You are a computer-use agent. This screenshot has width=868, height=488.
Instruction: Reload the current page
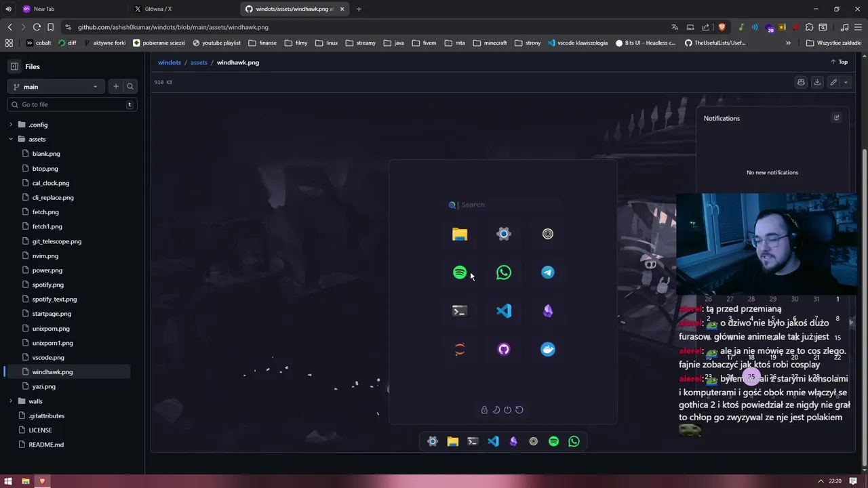(37, 27)
